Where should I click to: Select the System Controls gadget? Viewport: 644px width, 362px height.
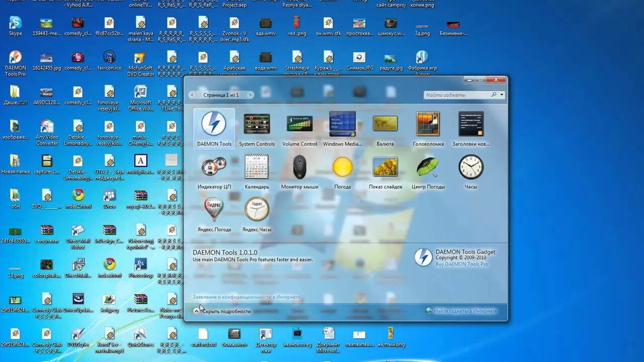click(x=257, y=129)
